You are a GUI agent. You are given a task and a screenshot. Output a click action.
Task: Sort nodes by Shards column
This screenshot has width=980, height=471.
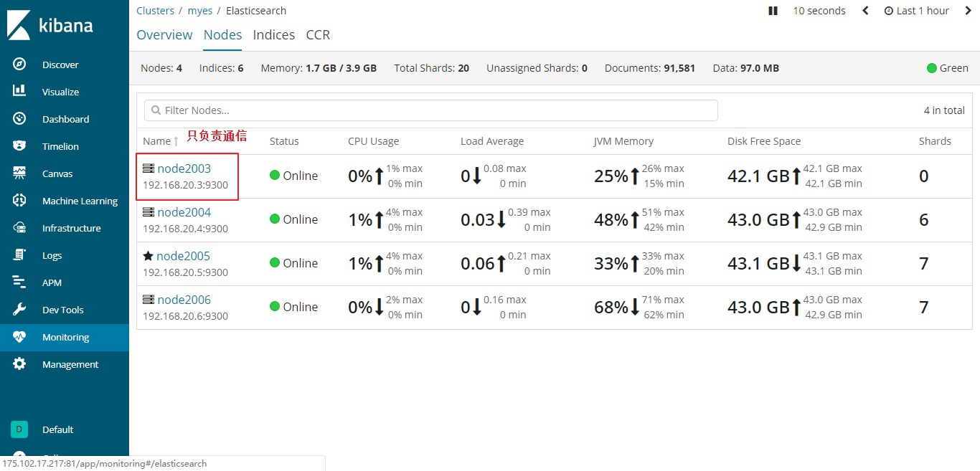935,141
